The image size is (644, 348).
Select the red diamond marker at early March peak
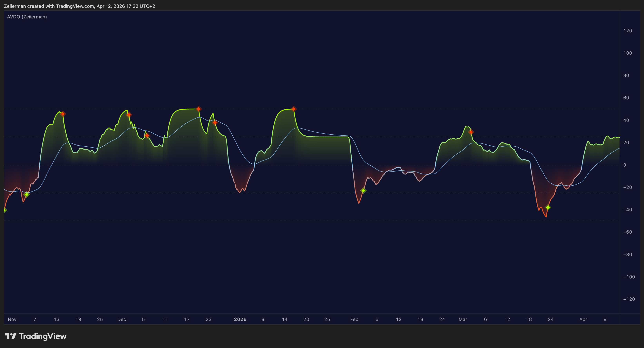(x=471, y=132)
